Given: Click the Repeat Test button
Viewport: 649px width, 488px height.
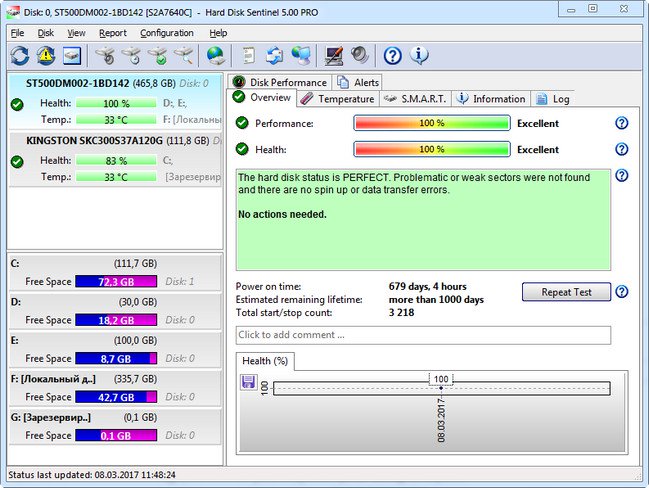Looking at the screenshot, I should 566,292.
